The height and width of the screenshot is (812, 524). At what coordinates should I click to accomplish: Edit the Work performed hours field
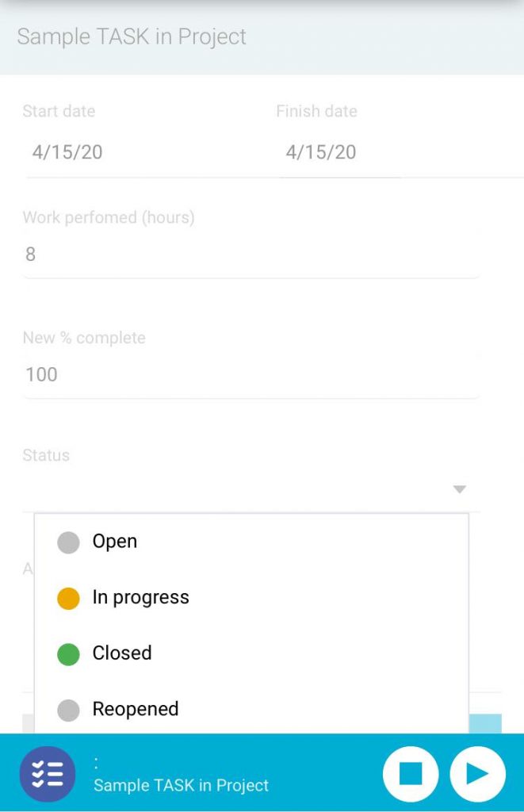coord(251,255)
